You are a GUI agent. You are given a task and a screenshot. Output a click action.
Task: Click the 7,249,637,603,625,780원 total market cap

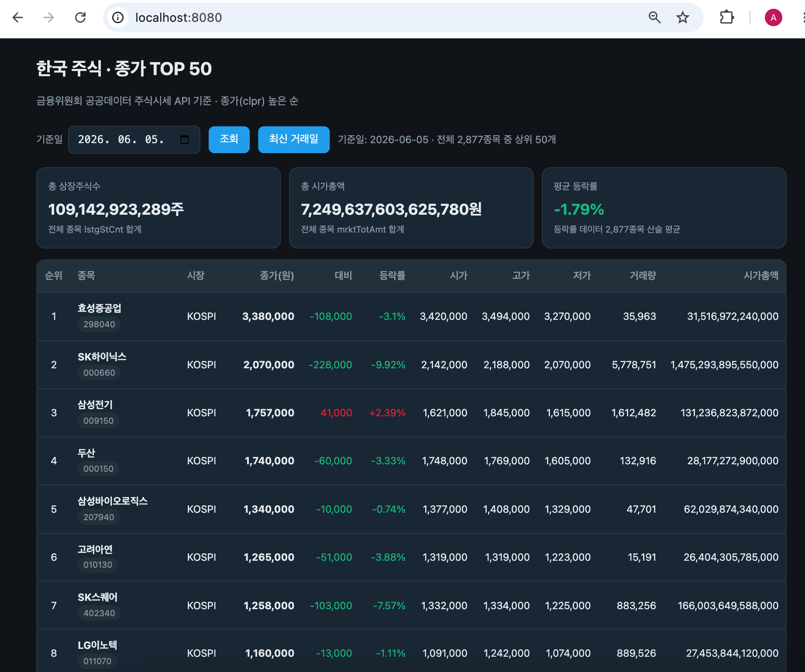[391, 209]
